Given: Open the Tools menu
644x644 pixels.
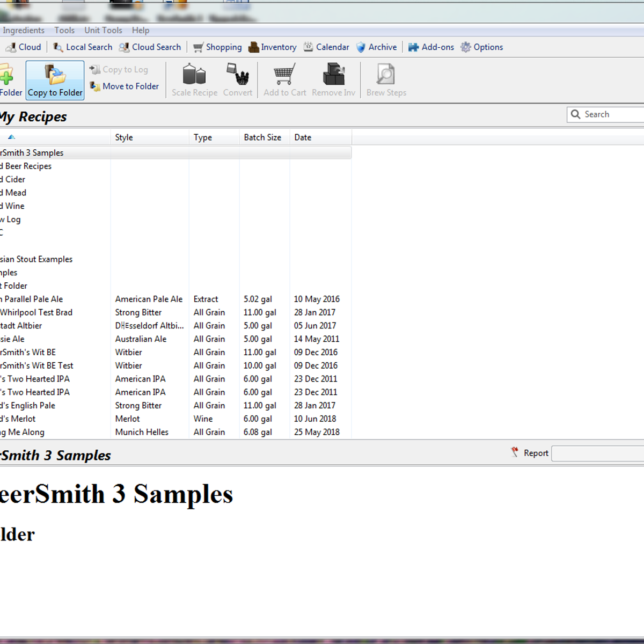Looking at the screenshot, I should click(64, 31).
